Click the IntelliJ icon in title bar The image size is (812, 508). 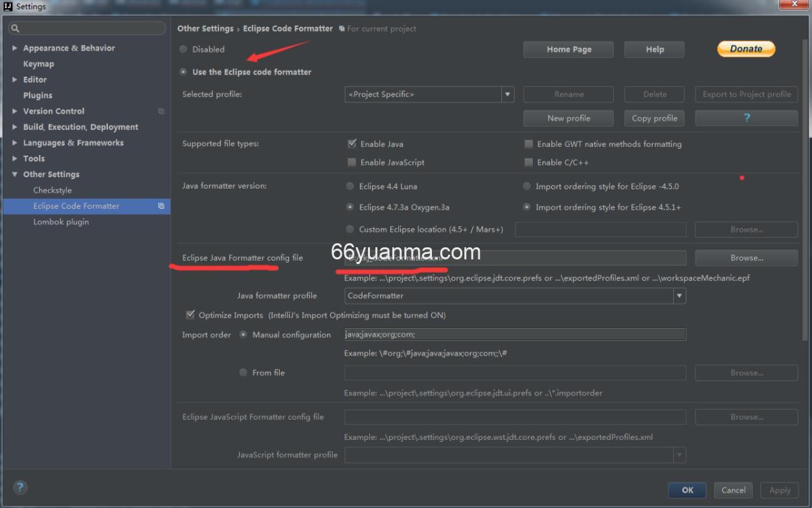pyautogui.click(x=8, y=6)
